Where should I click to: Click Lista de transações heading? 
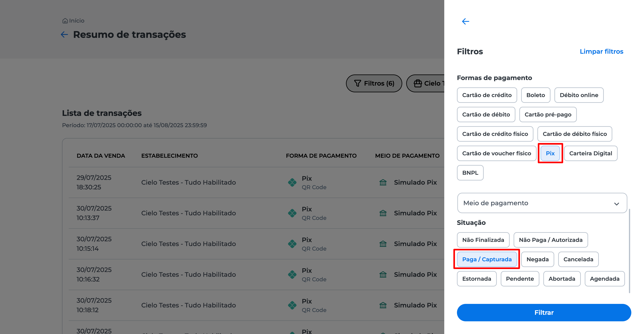pos(102,113)
